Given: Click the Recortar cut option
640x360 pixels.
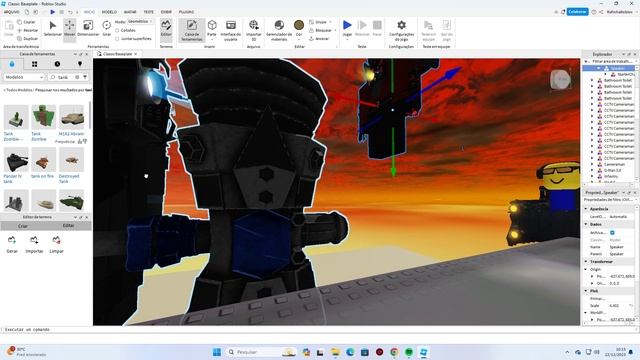Looking at the screenshot, I should point(28,30).
